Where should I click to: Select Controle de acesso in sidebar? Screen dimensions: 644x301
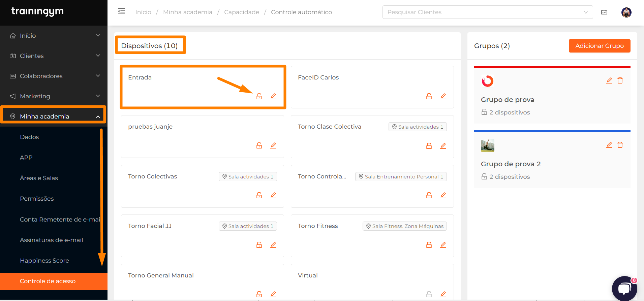pyautogui.click(x=54, y=281)
